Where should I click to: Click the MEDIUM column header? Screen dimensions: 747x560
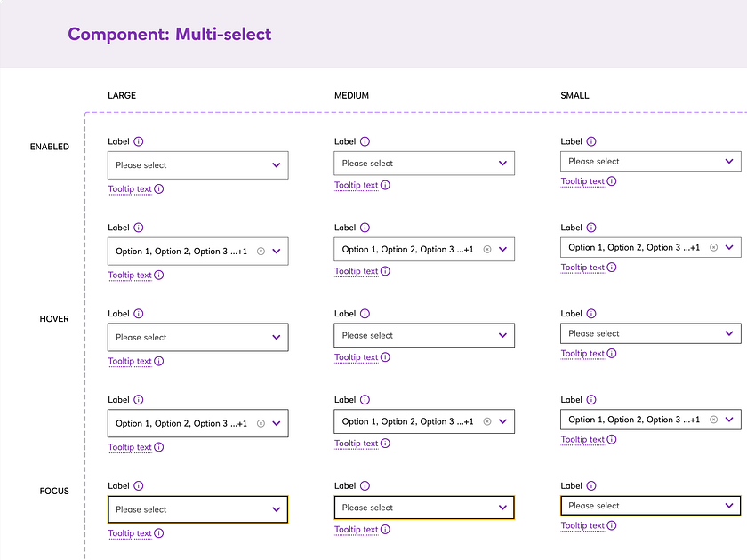(x=352, y=95)
